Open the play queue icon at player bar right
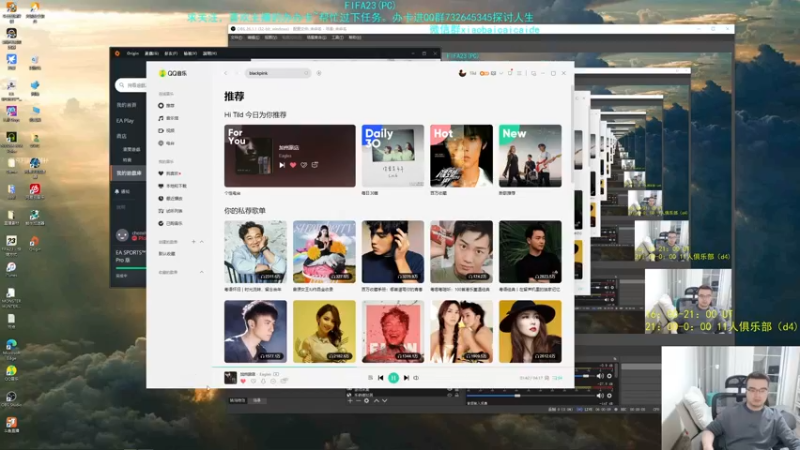This screenshot has width=800, height=450. point(558,378)
